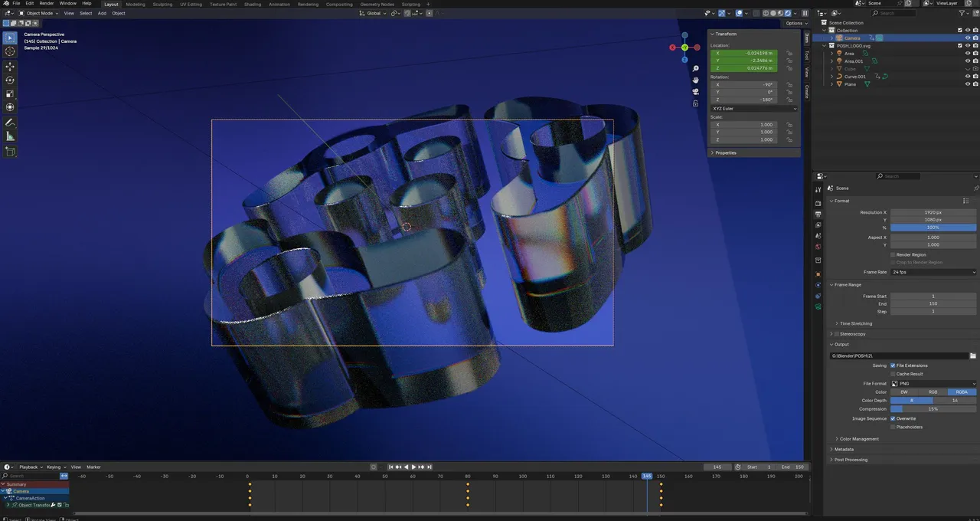Click the Format presets list icon
The height and width of the screenshot is (521, 980).
point(966,201)
